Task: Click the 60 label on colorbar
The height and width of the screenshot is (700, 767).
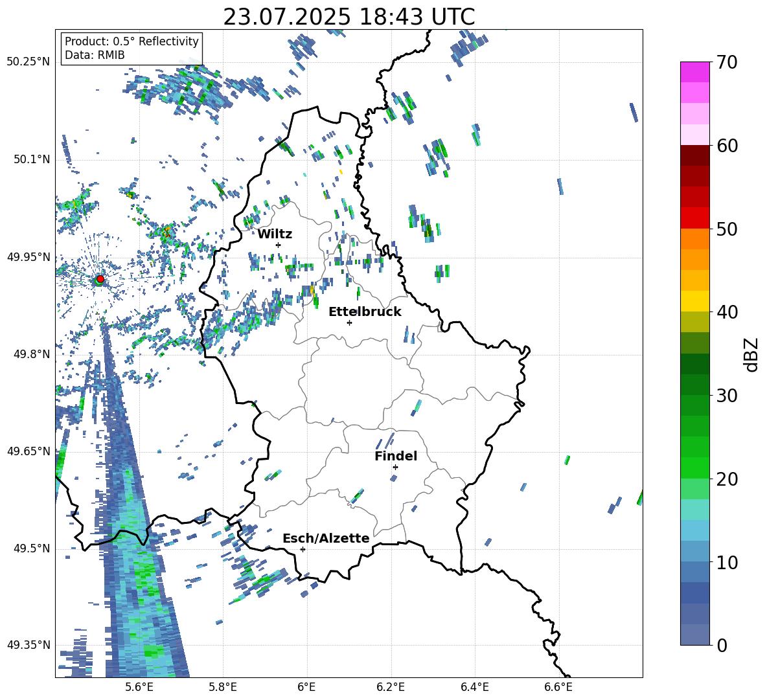Action: click(727, 146)
